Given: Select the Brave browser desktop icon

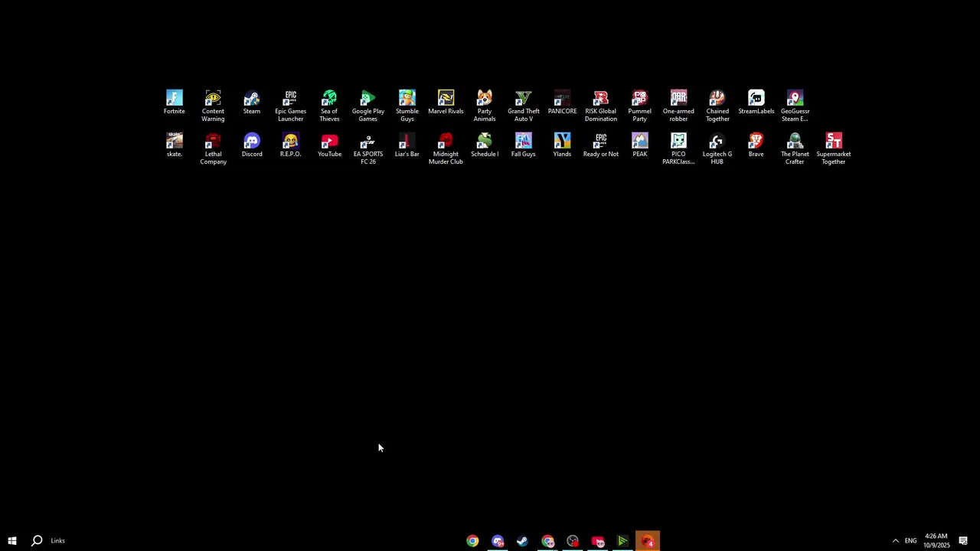Looking at the screenshot, I should 756,145.
